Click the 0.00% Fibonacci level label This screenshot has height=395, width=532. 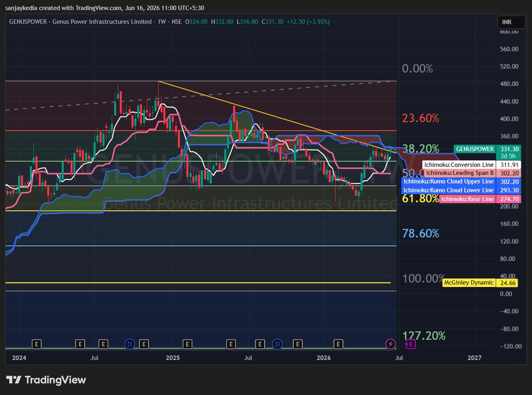click(417, 69)
